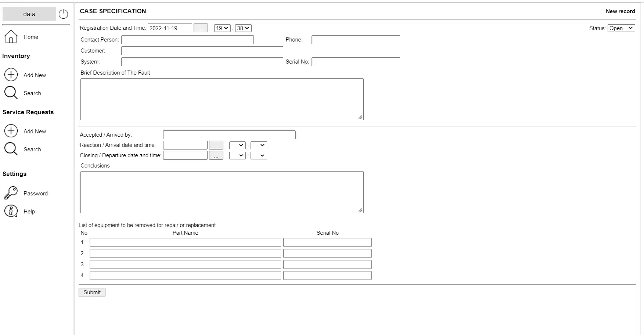
Task: Click inside Brief Description of The Fault textarea
Action: click(222, 99)
